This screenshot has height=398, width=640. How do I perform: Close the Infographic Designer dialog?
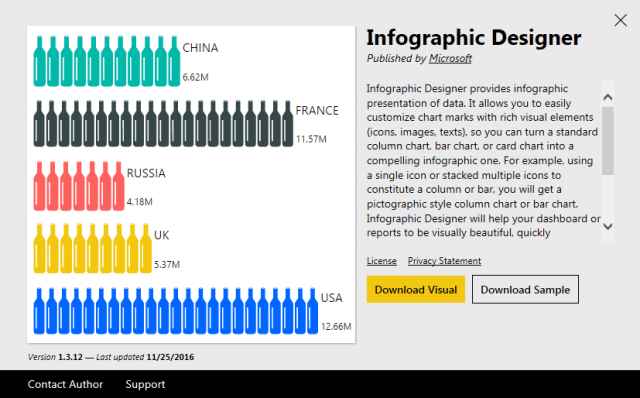pyautogui.click(x=620, y=20)
